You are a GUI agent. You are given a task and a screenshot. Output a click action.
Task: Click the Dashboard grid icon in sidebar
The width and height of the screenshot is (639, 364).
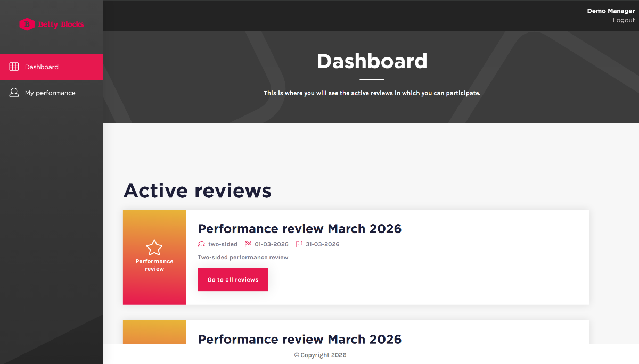click(14, 67)
